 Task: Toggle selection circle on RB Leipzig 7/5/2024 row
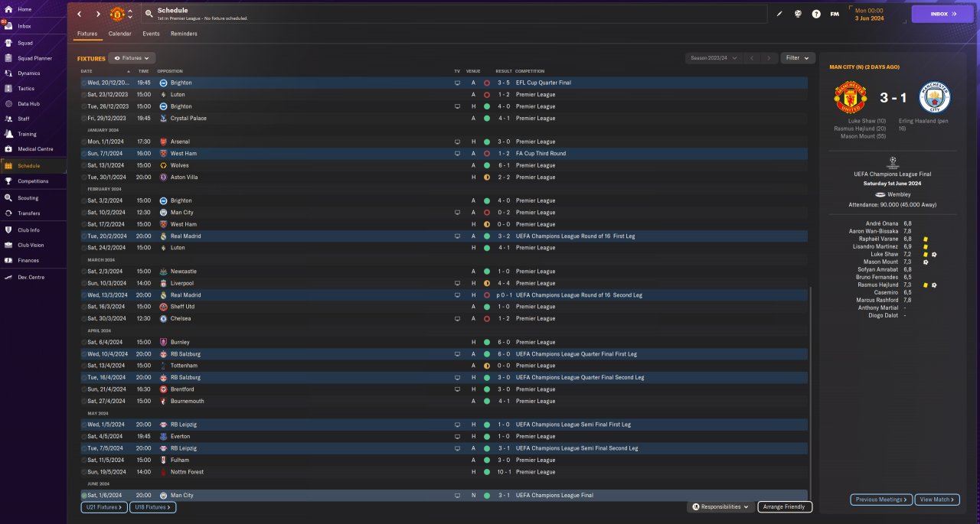83,448
